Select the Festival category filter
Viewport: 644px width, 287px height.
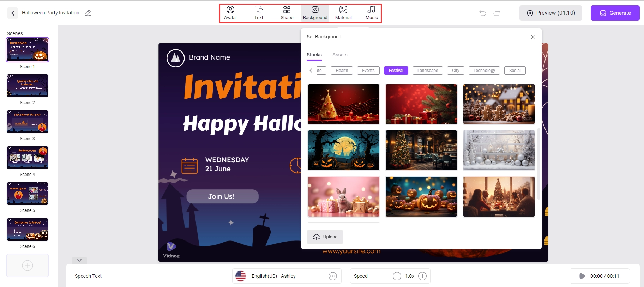coord(396,71)
